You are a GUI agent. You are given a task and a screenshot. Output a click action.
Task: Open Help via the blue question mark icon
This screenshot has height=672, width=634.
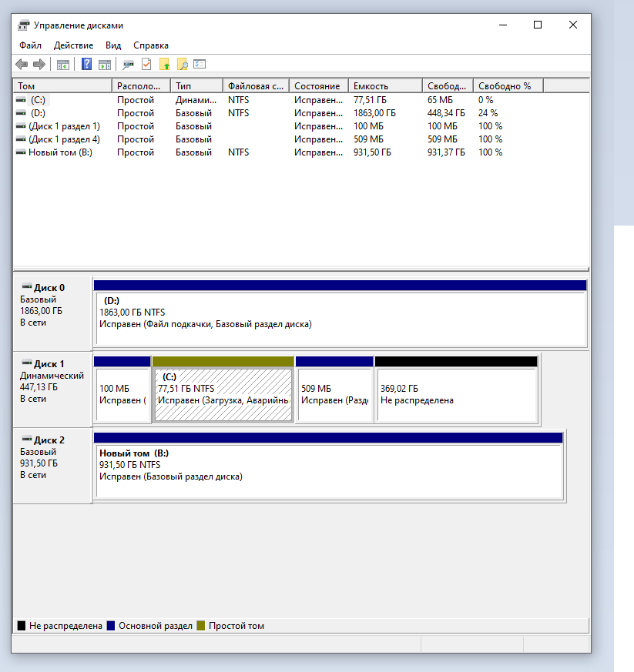pyautogui.click(x=86, y=65)
